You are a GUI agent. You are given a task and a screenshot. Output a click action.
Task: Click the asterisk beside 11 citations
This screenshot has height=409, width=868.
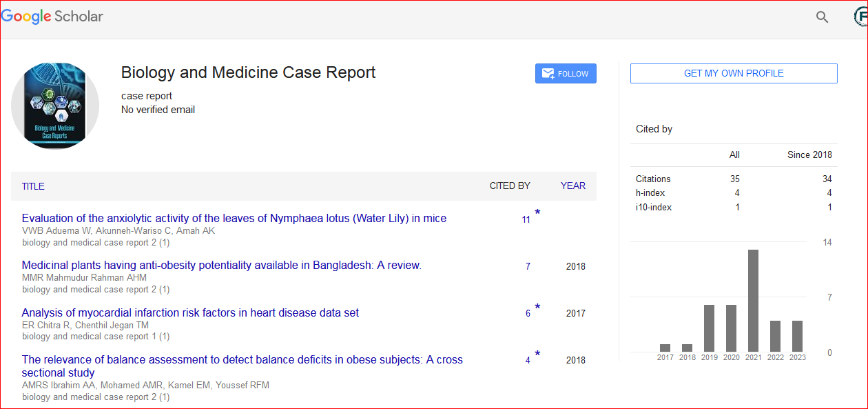pos(537,212)
